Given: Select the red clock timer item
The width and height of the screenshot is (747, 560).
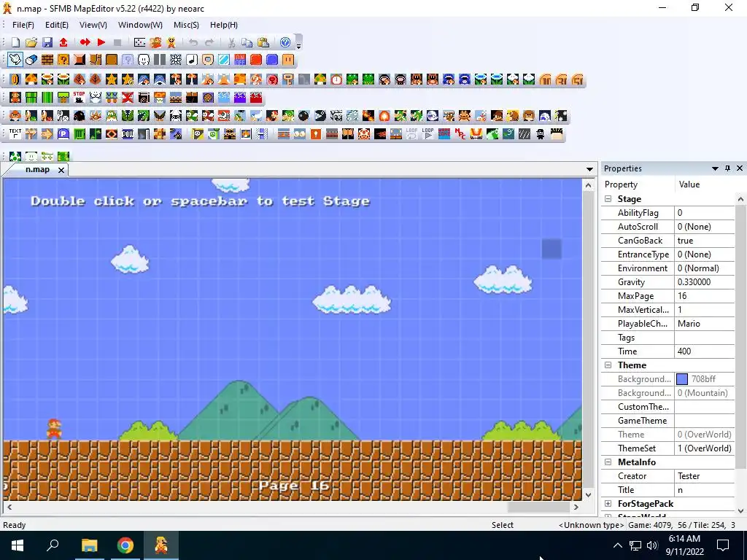Looking at the screenshot, I should click(x=336, y=79).
